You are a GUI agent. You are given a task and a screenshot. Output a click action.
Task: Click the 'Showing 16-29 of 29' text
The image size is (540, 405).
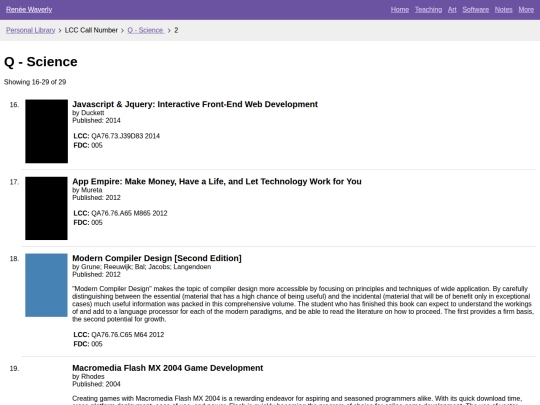35,82
